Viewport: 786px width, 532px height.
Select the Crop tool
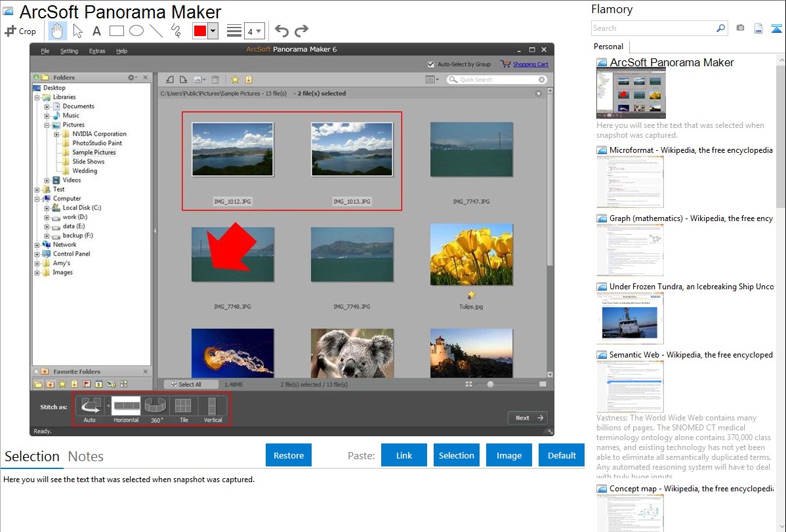click(20, 31)
